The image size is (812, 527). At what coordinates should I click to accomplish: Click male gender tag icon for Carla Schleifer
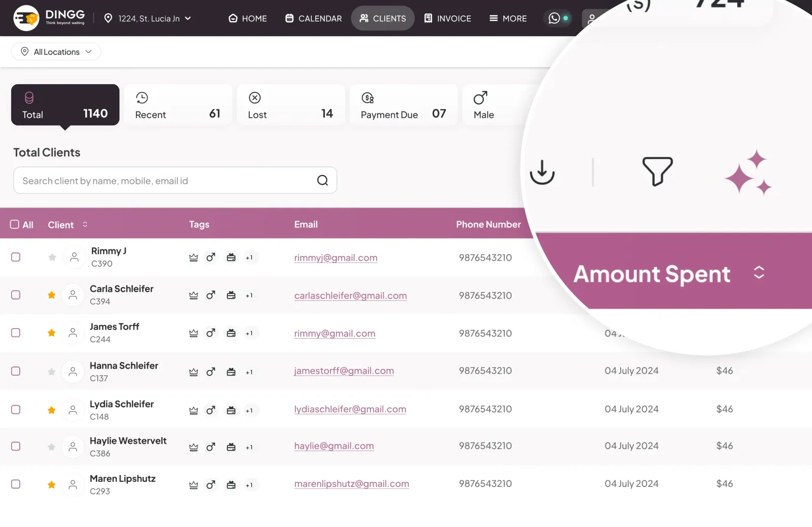point(211,295)
